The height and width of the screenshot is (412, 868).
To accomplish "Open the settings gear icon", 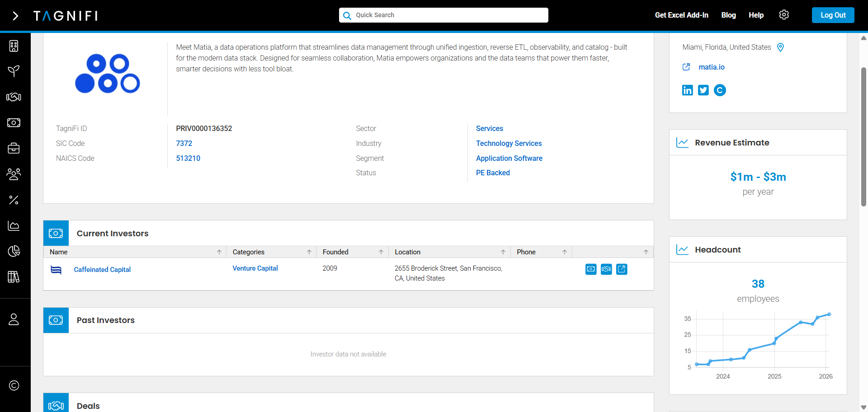I will tap(784, 15).
